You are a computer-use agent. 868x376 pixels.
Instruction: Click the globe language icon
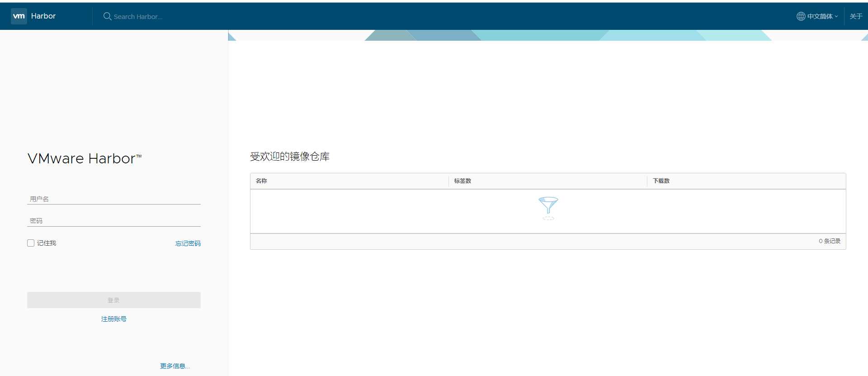click(x=801, y=16)
